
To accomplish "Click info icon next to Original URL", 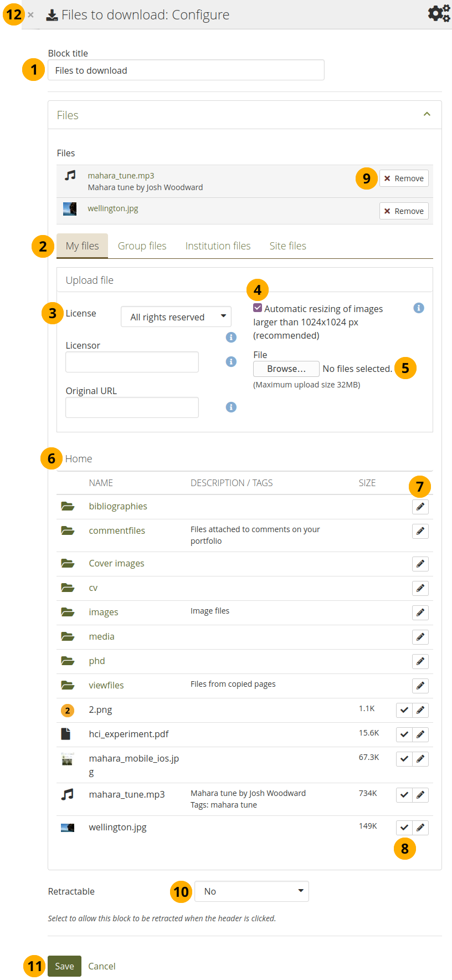I will (x=231, y=407).
